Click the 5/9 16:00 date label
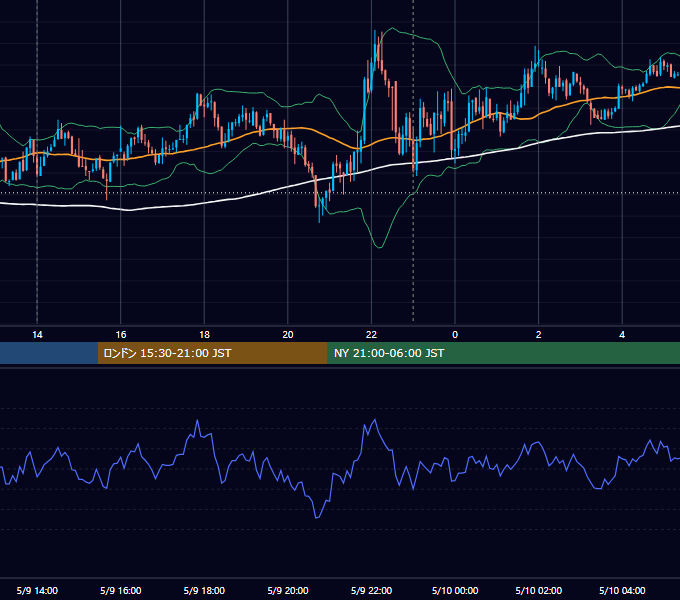Image resolution: width=680 pixels, height=600 pixels. [121, 590]
